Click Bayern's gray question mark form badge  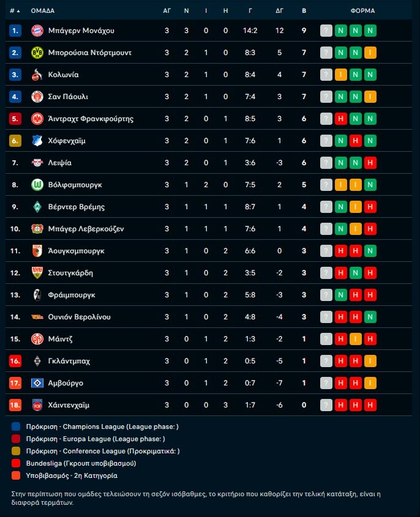[326, 31]
